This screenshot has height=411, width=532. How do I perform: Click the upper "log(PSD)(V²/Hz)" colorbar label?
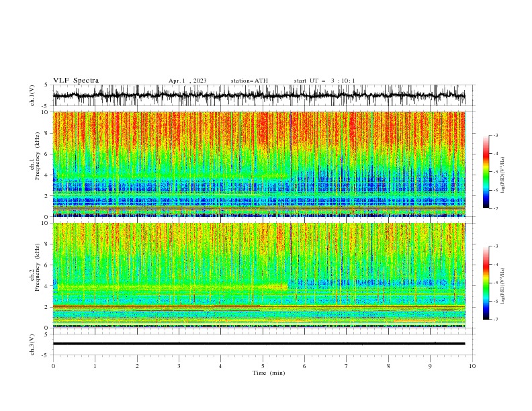502,175
